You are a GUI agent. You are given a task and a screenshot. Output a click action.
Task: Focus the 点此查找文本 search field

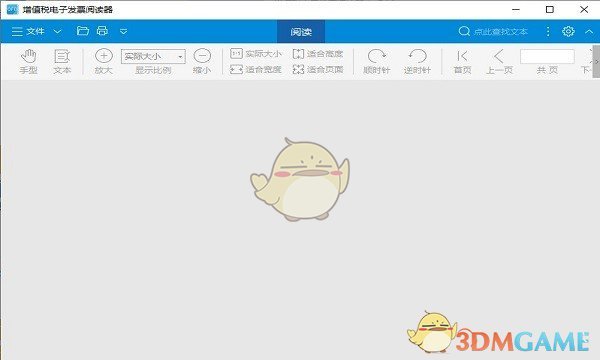501,31
